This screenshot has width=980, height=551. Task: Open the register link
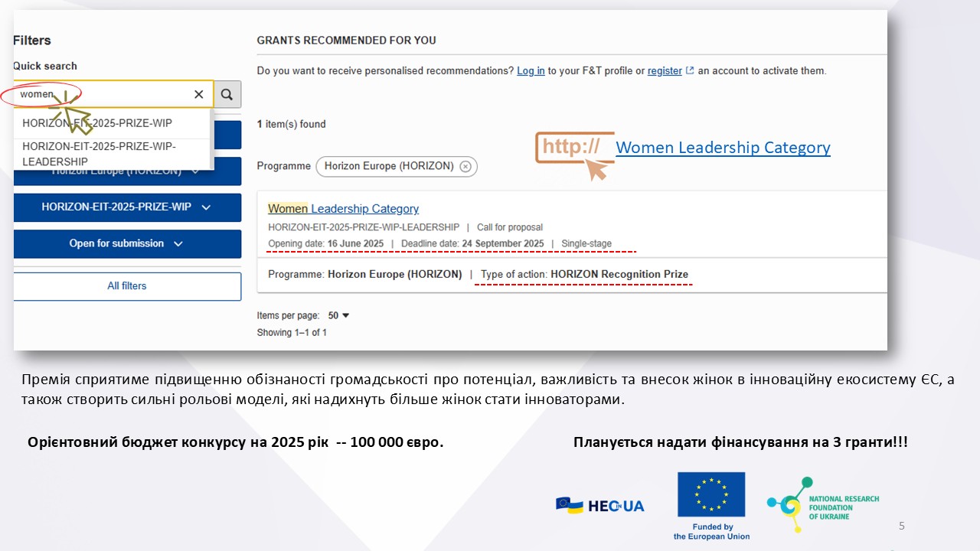(664, 70)
